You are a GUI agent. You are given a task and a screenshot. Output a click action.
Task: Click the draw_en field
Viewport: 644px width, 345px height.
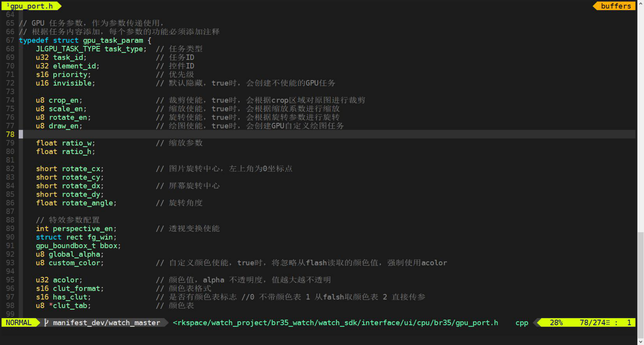click(x=64, y=126)
